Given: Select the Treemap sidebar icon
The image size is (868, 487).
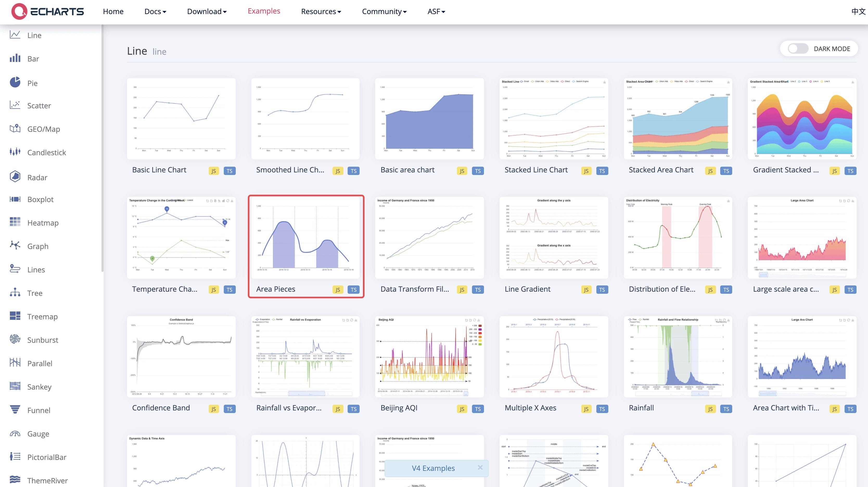Looking at the screenshot, I should (x=15, y=316).
